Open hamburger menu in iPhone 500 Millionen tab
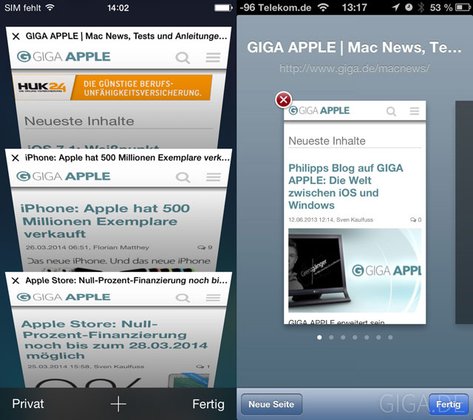 pos(213,177)
